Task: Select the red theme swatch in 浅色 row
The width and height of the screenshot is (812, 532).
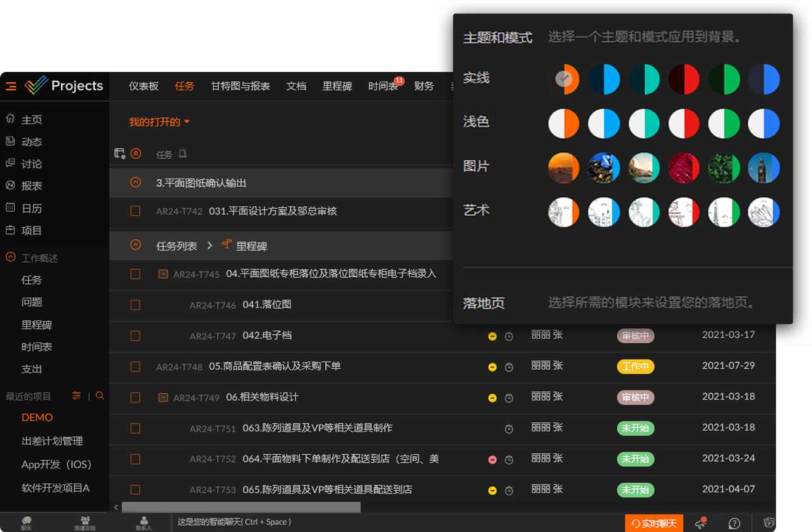Action: pyautogui.click(x=684, y=124)
